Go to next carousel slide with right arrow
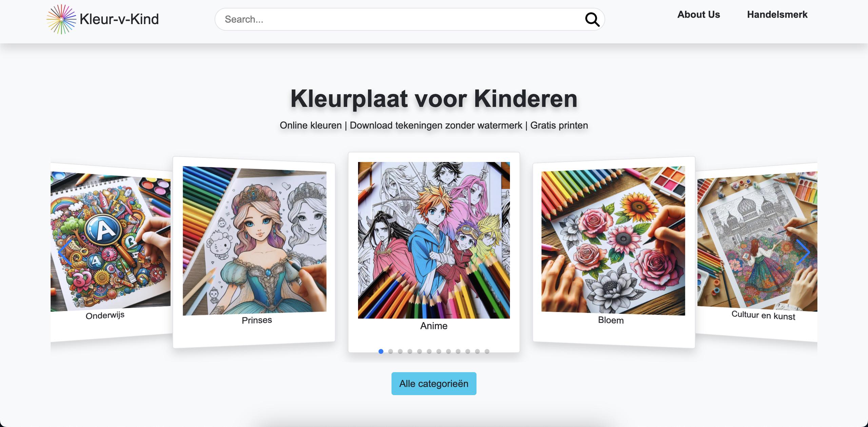868x427 pixels. click(803, 252)
